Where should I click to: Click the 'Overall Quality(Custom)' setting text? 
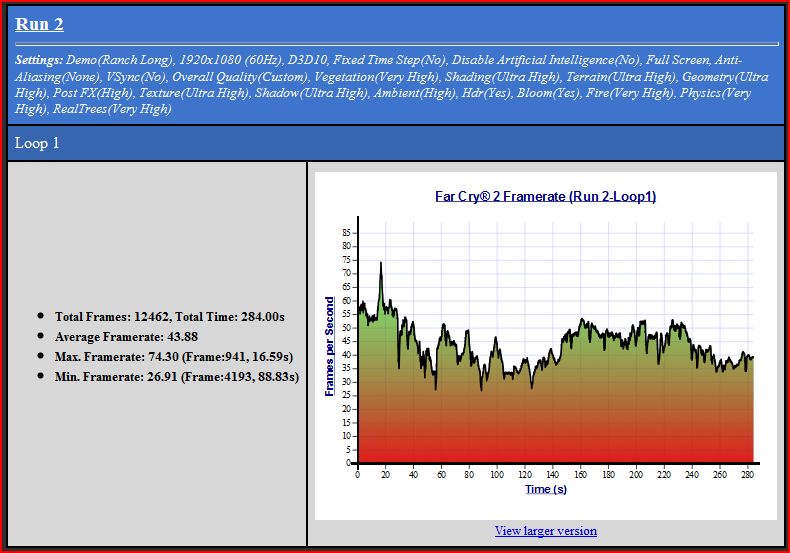(240, 77)
